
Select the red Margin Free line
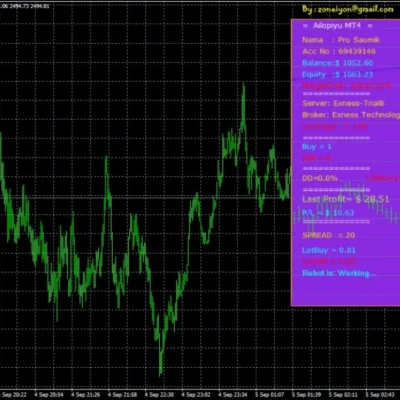point(347,86)
